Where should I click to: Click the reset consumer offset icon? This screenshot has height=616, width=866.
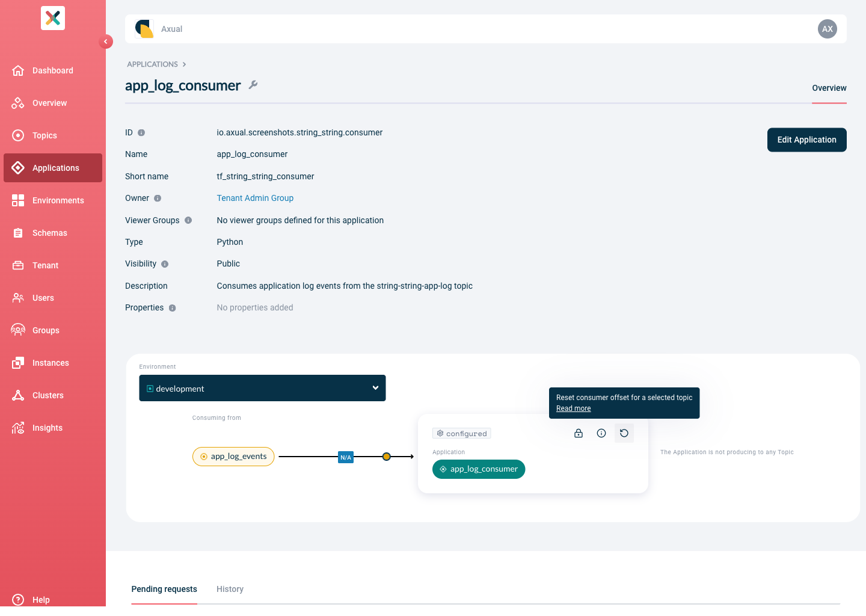624,433
